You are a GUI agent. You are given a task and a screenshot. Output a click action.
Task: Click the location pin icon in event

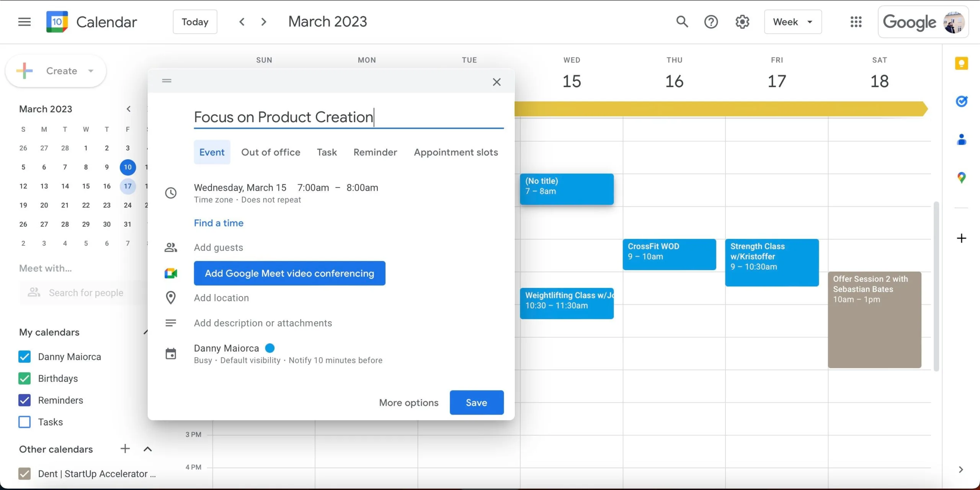click(x=171, y=298)
